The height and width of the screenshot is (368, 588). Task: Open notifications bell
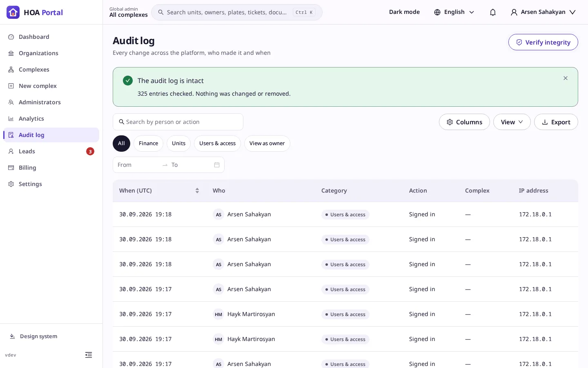[493, 12]
